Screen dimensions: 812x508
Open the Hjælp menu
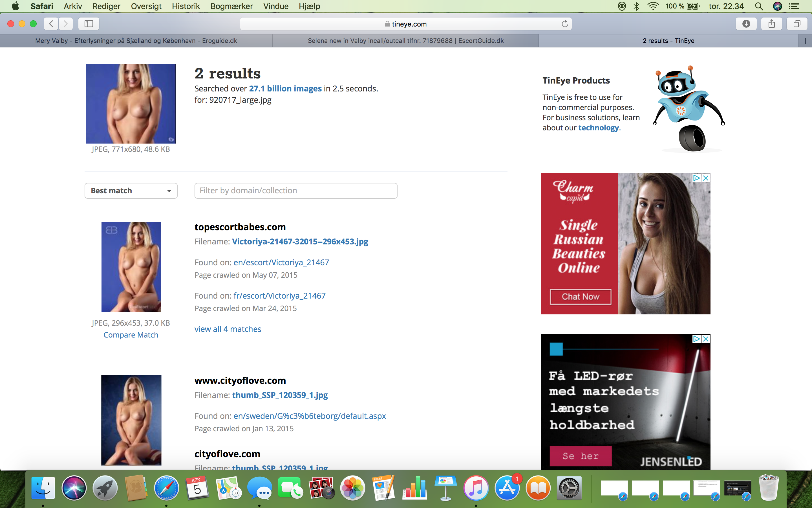click(x=309, y=6)
